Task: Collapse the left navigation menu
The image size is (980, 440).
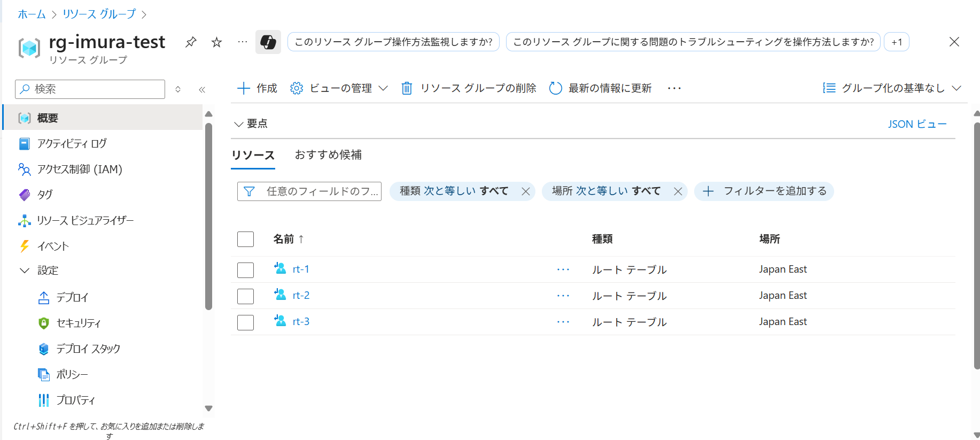Action: (x=202, y=89)
